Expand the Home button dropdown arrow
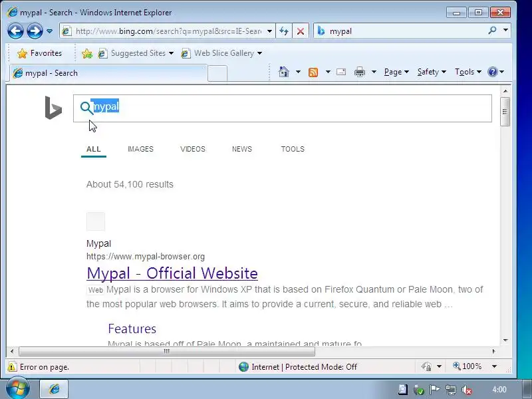 pos(298,72)
